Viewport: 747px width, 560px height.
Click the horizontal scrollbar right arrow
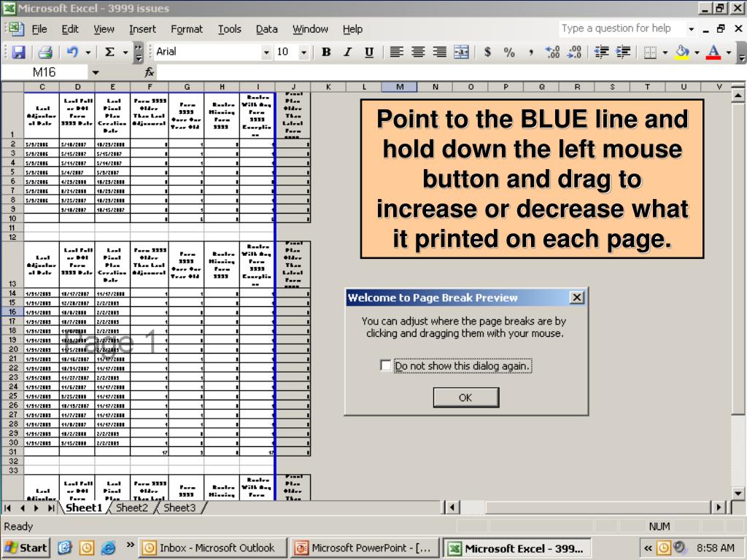pyautogui.click(x=718, y=507)
